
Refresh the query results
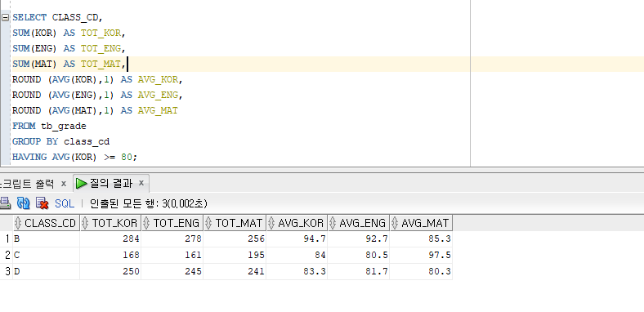pos(23,203)
